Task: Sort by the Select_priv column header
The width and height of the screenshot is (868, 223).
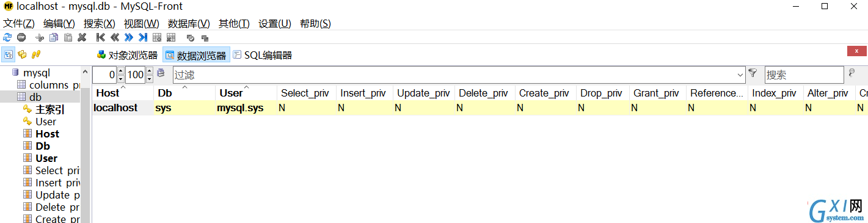Action: [305, 93]
